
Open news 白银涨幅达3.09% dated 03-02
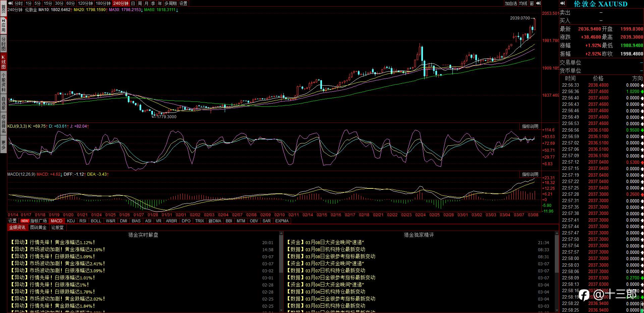click(58, 271)
